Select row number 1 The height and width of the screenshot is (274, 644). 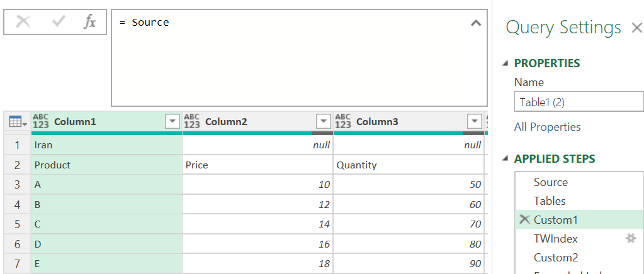pos(17,145)
